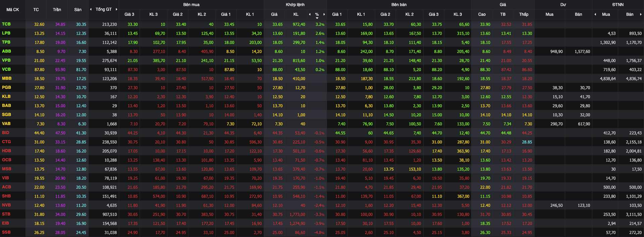
Task: Select the MSB ticker
Action: [x=6, y=169]
